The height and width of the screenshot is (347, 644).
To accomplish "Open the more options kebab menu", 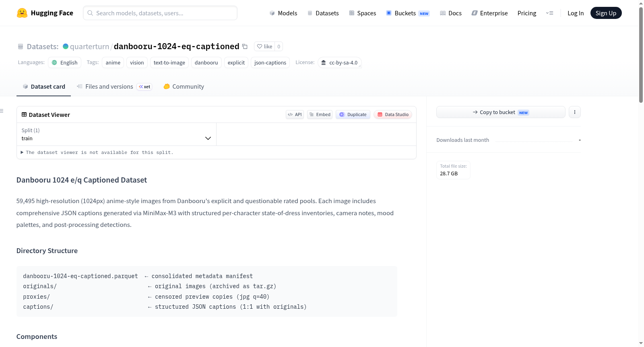I will click(575, 112).
